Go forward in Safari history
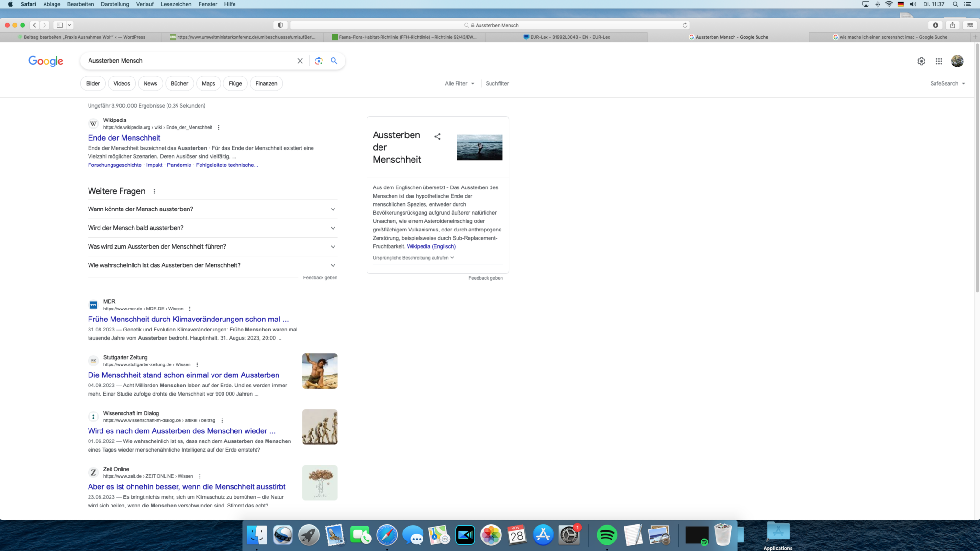980x551 pixels. click(x=45, y=25)
